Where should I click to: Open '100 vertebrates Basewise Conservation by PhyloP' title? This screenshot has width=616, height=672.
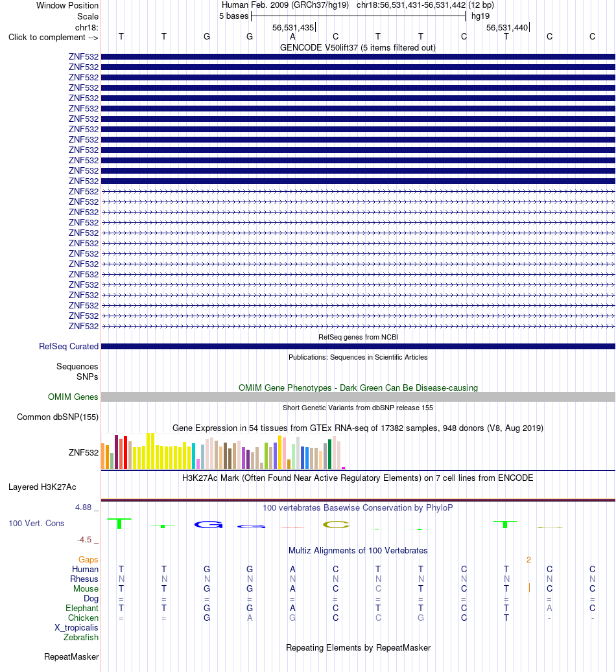point(358,508)
